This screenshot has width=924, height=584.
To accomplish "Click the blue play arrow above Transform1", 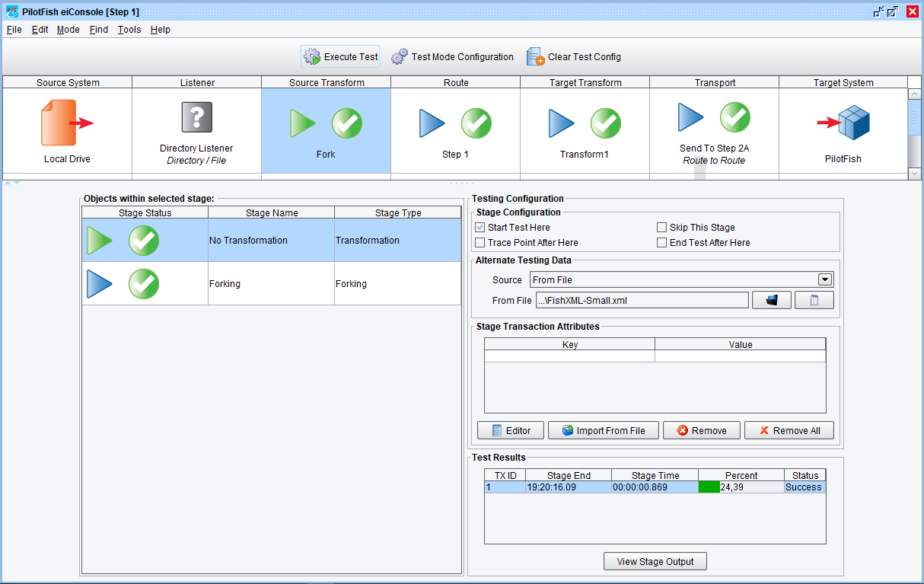I will [561, 123].
